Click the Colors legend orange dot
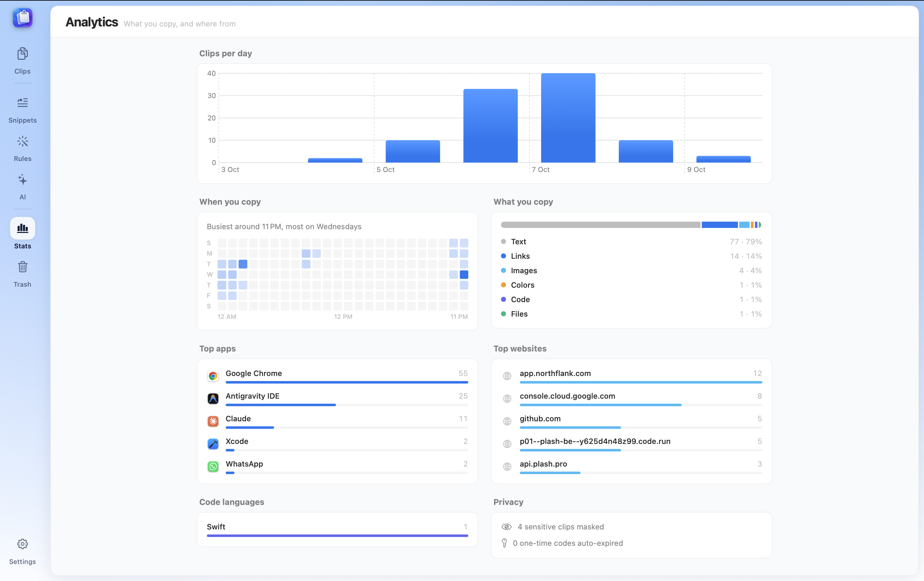Image resolution: width=924 pixels, height=581 pixels. [503, 285]
